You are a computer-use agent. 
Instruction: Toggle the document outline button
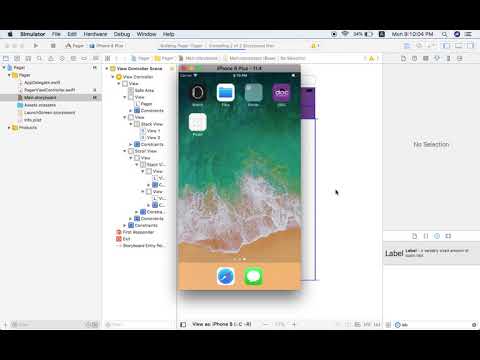click(183, 324)
